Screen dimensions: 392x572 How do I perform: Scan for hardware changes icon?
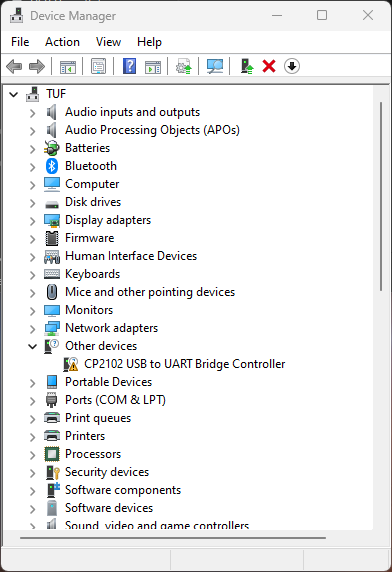click(215, 67)
